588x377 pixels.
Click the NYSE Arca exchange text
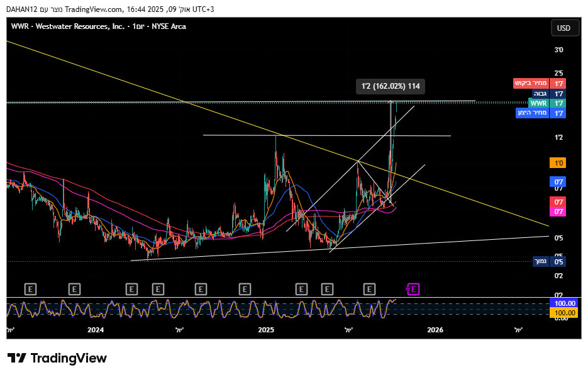coord(169,26)
